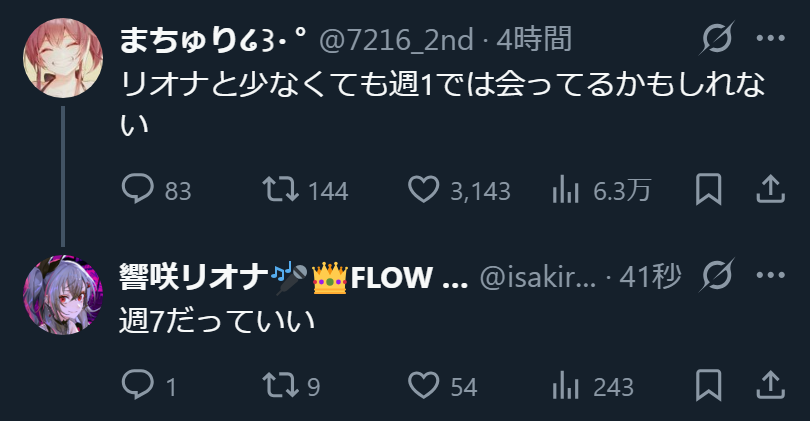View analytics showing 6.3万 views
Screen dimensions: 810x421
pyautogui.click(x=566, y=189)
